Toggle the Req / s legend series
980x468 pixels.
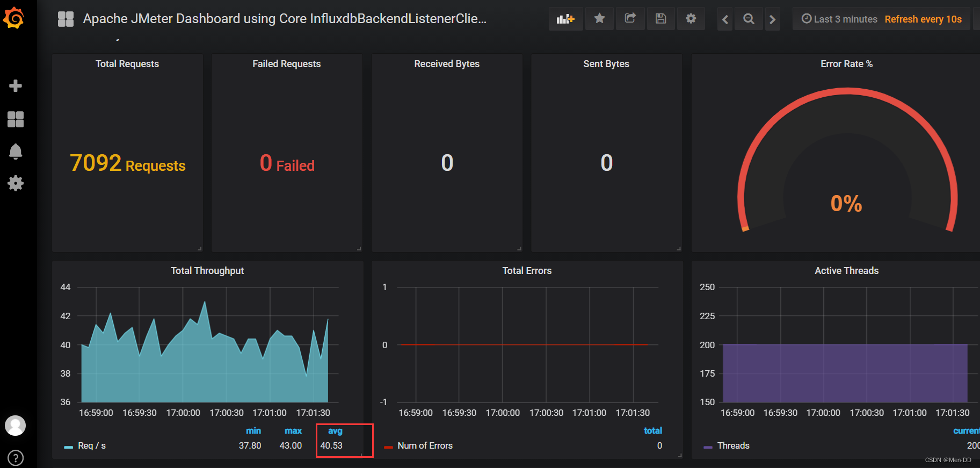pos(92,445)
